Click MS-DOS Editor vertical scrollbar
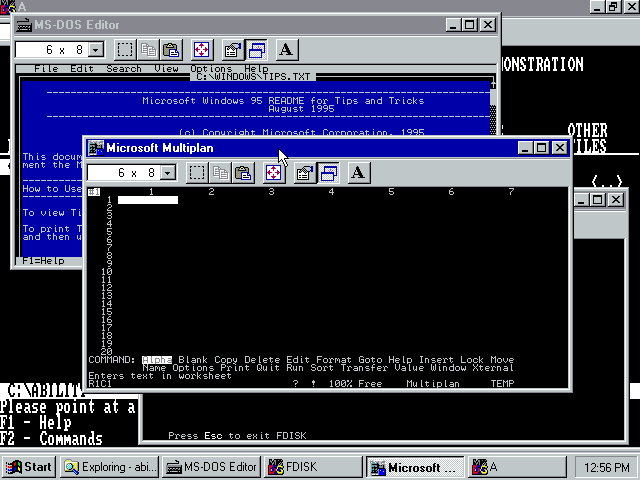 click(x=493, y=108)
